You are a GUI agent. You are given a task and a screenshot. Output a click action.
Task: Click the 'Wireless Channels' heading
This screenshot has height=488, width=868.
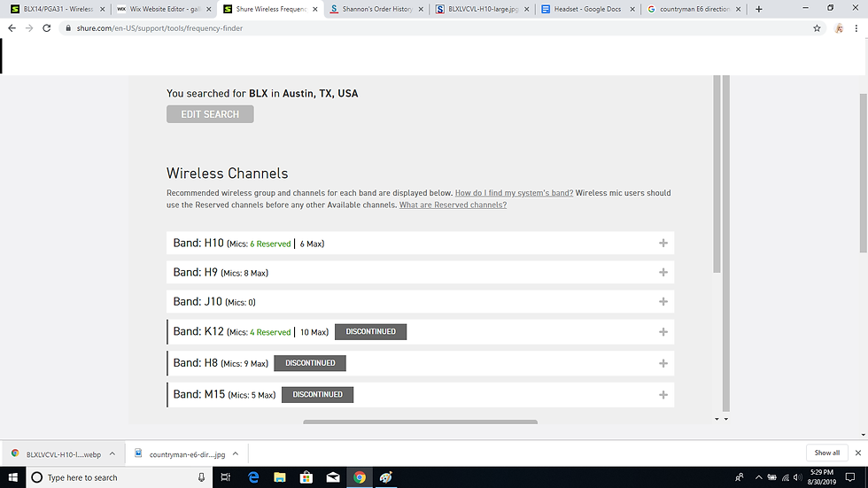tap(227, 174)
